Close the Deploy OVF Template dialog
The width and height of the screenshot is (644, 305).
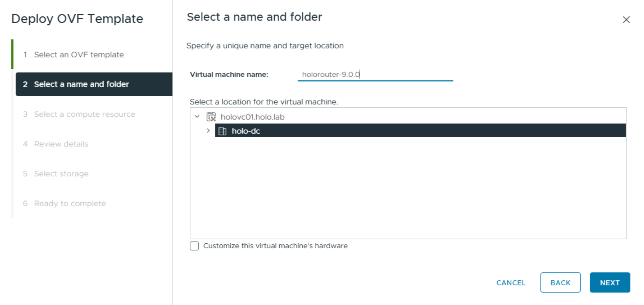coord(626,20)
